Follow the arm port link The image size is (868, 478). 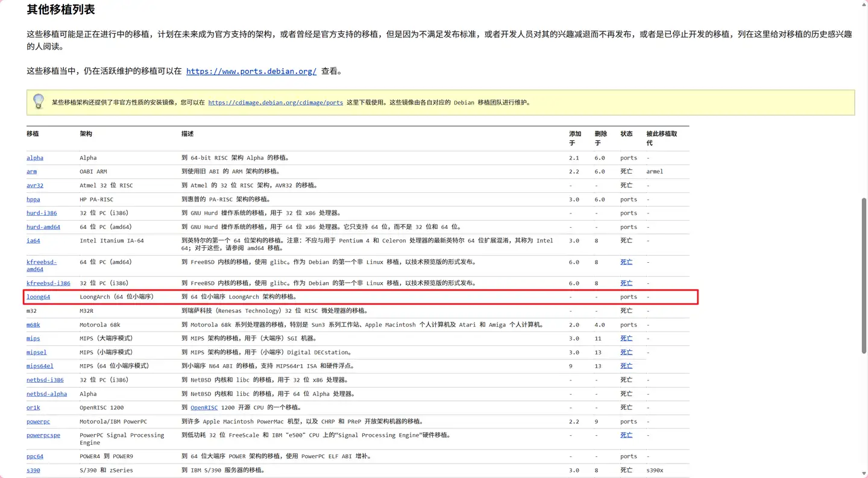point(31,172)
